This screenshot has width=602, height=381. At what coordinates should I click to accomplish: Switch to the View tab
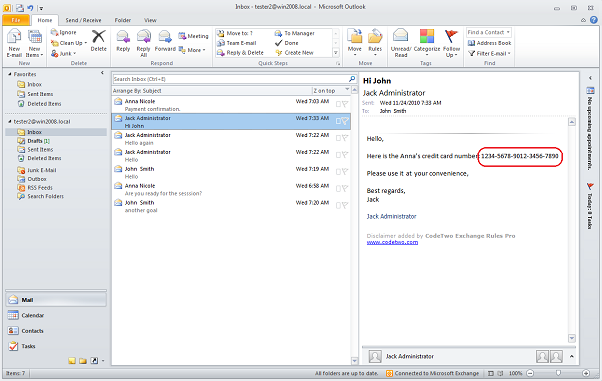150,20
